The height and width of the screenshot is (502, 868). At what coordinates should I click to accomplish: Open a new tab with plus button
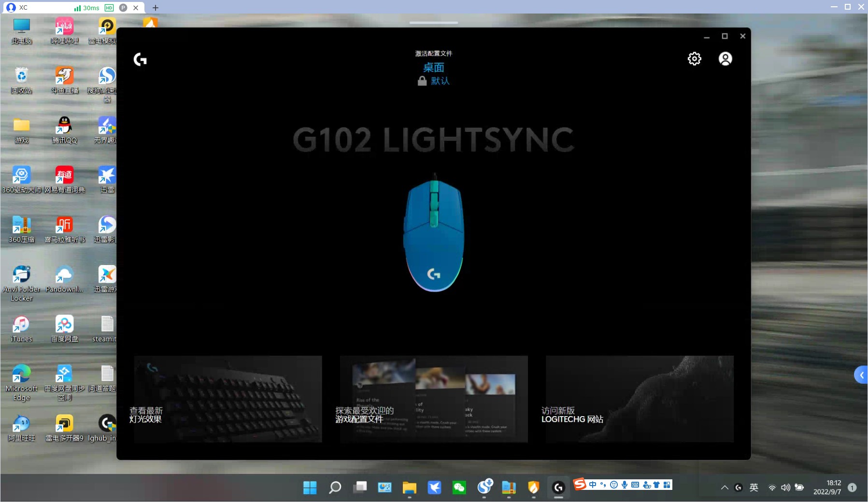[x=156, y=8]
